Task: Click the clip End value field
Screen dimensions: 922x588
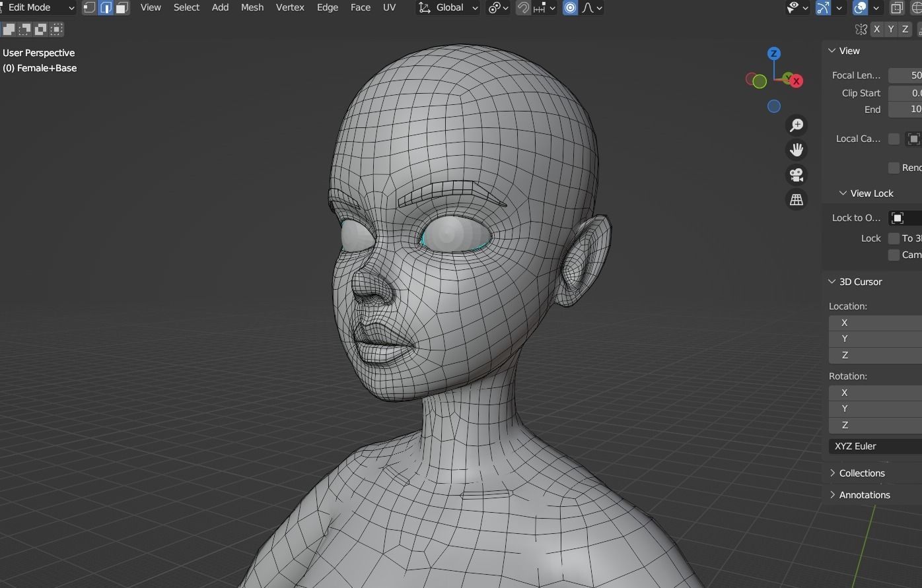Action: click(905, 110)
